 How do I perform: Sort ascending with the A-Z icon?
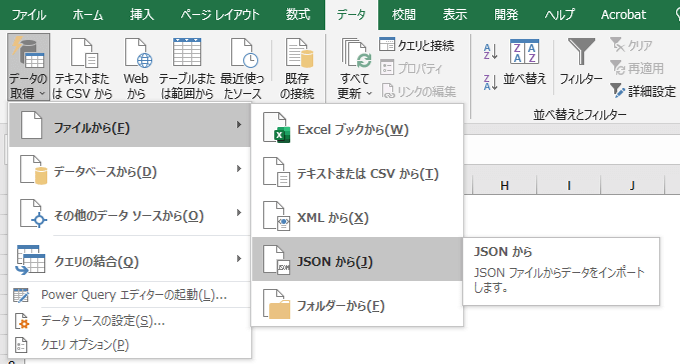click(490, 52)
